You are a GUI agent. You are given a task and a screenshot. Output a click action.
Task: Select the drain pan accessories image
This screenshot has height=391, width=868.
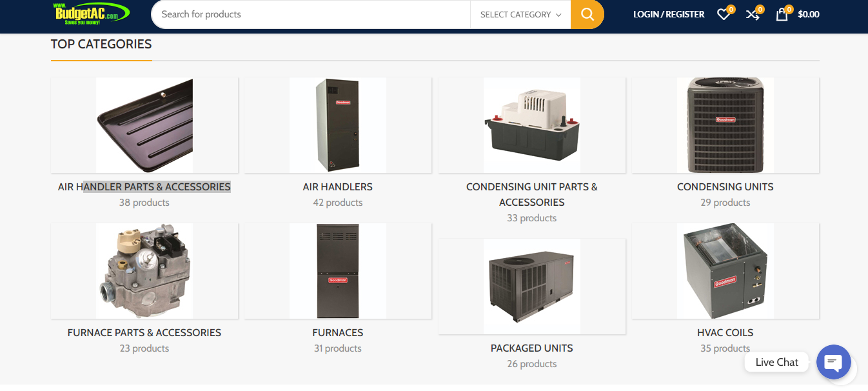[144, 125]
